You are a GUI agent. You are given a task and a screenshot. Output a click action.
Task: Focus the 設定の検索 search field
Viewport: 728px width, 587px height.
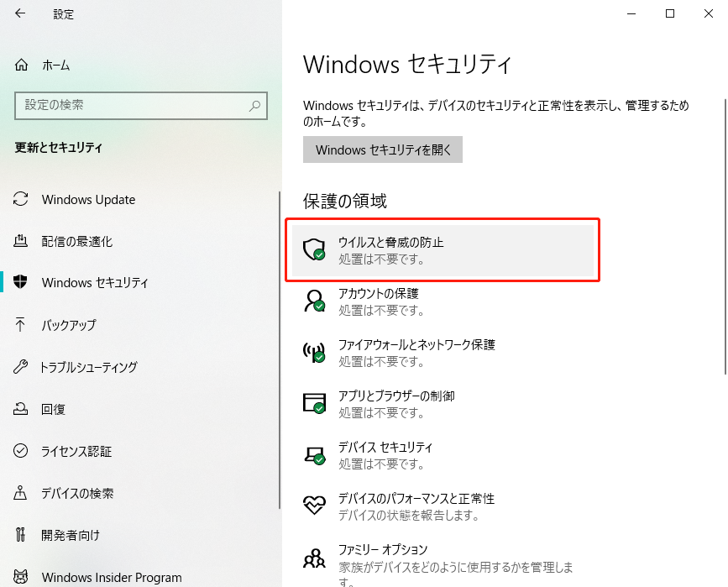point(141,106)
